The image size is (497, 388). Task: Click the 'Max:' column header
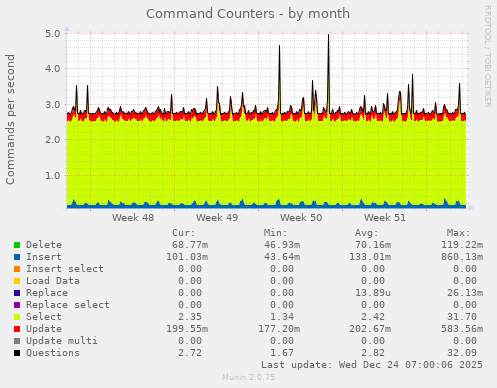pos(459,233)
